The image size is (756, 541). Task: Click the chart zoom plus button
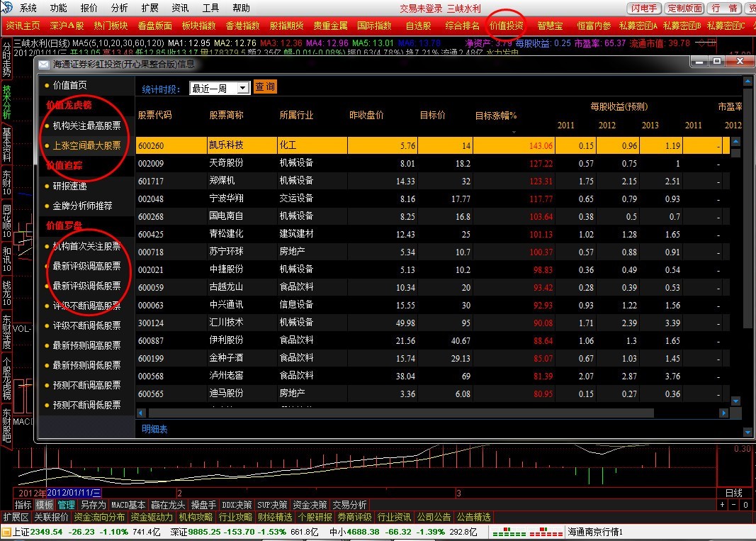click(x=722, y=505)
